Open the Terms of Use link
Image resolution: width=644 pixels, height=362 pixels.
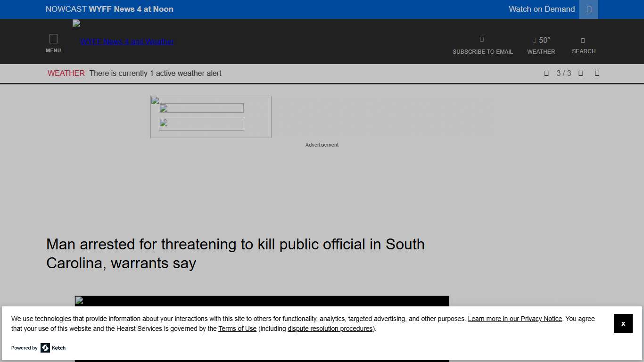pos(237,329)
